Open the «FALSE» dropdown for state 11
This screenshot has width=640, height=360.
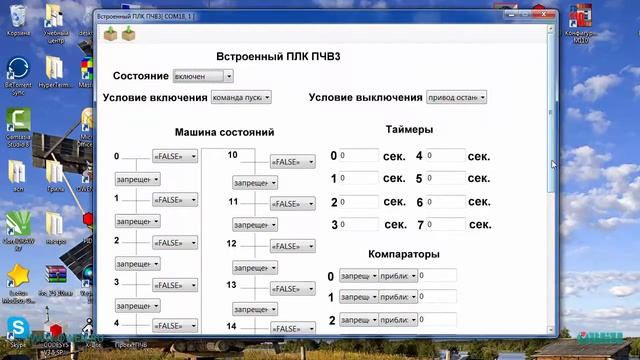tap(292, 204)
